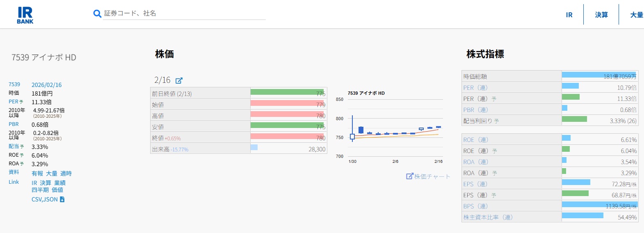The width and height of the screenshot is (644, 233).
Task: Click the magnifier search icon
Action: click(97, 14)
